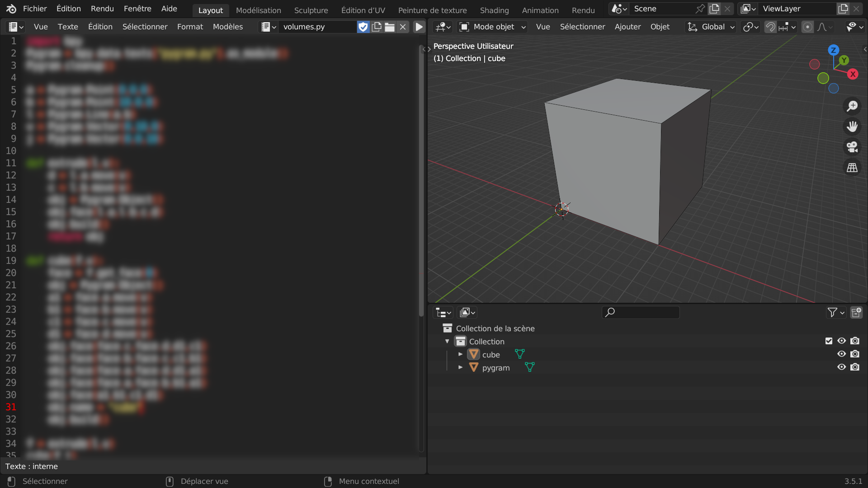
Task: Open the viewport Ajouter menu
Action: coord(627,27)
